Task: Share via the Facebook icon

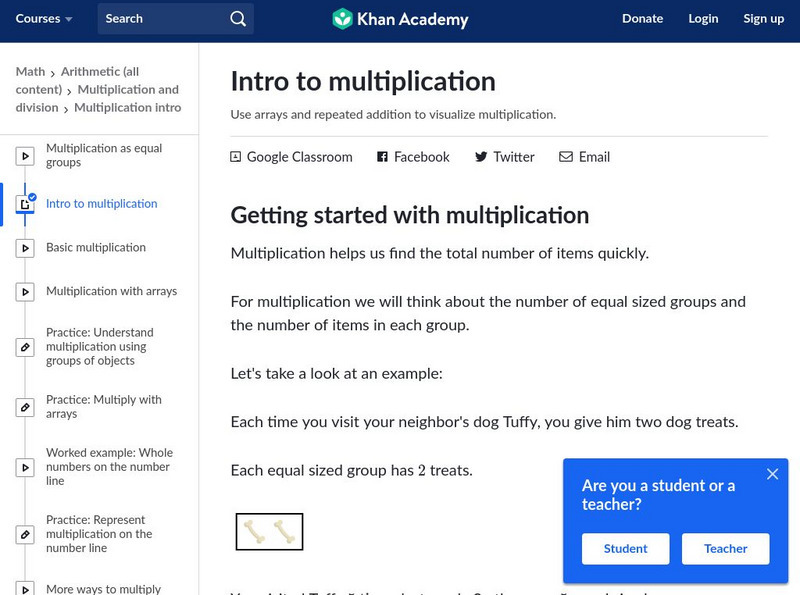Action: click(x=382, y=157)
